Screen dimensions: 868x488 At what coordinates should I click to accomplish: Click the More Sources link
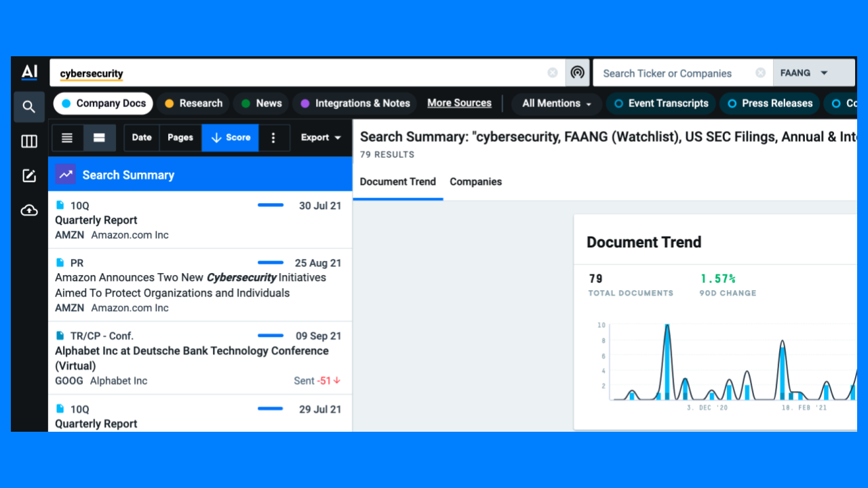(x=459, y=103)
